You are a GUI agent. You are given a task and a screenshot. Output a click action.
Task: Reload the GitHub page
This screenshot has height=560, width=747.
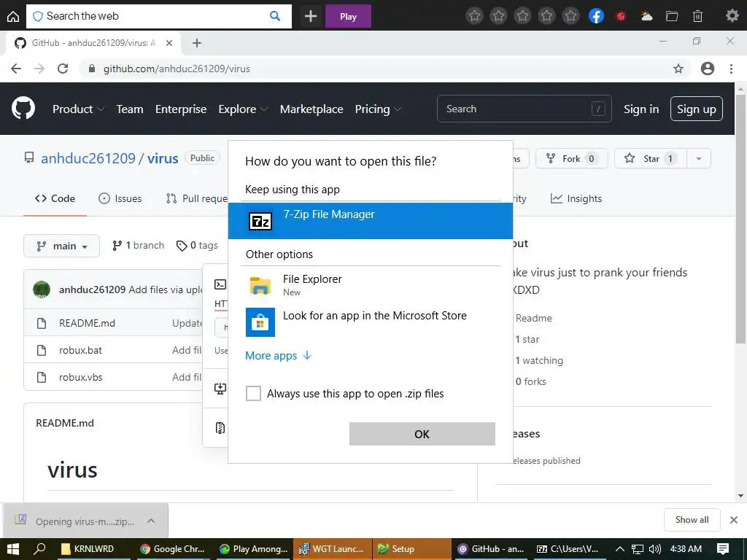pos(63,69)
